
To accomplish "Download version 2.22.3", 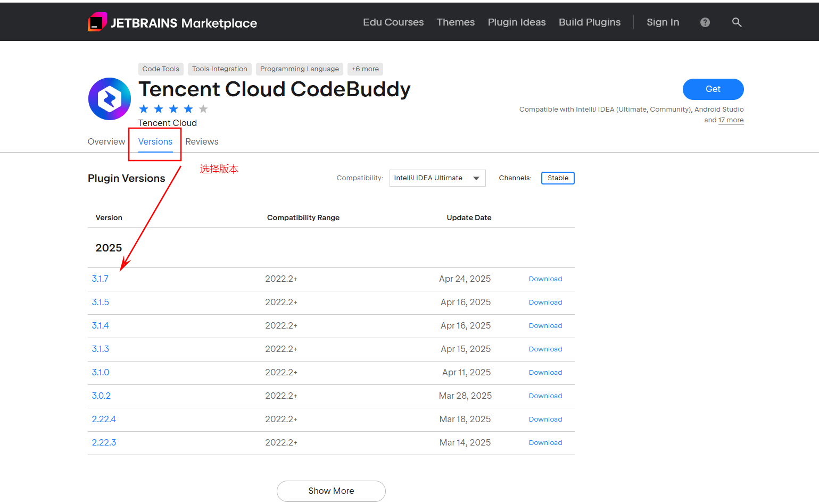I will [545, 443].
